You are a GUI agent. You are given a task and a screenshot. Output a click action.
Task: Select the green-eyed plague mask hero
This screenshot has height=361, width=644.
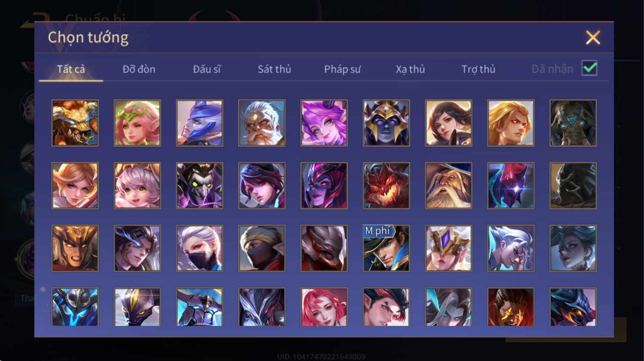[199, 186]
